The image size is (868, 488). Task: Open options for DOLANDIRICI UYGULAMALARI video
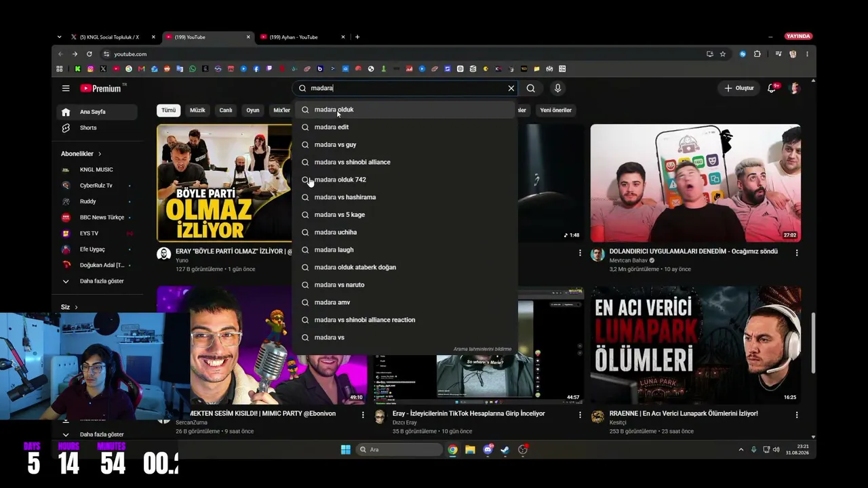pos(797,253)
